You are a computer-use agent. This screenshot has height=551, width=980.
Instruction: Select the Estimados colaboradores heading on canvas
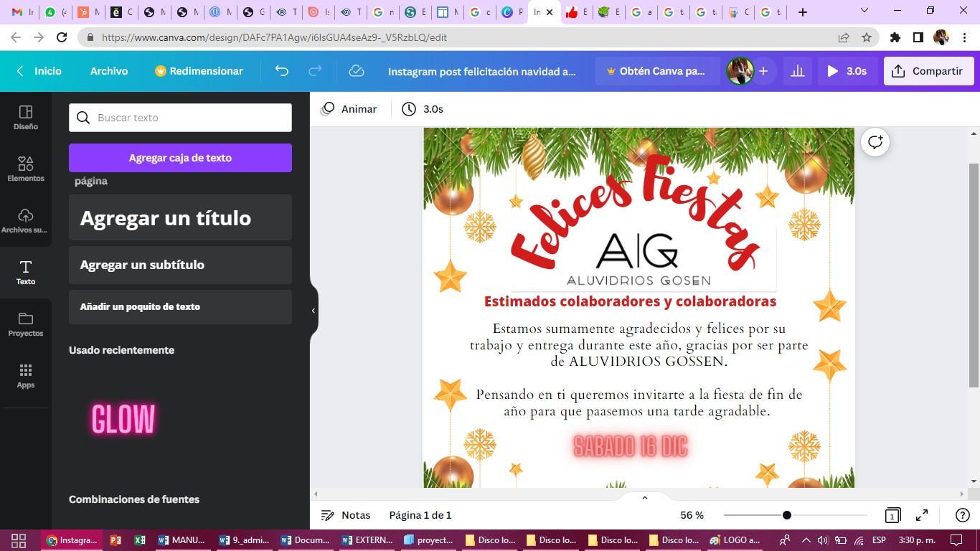point(630,301)
